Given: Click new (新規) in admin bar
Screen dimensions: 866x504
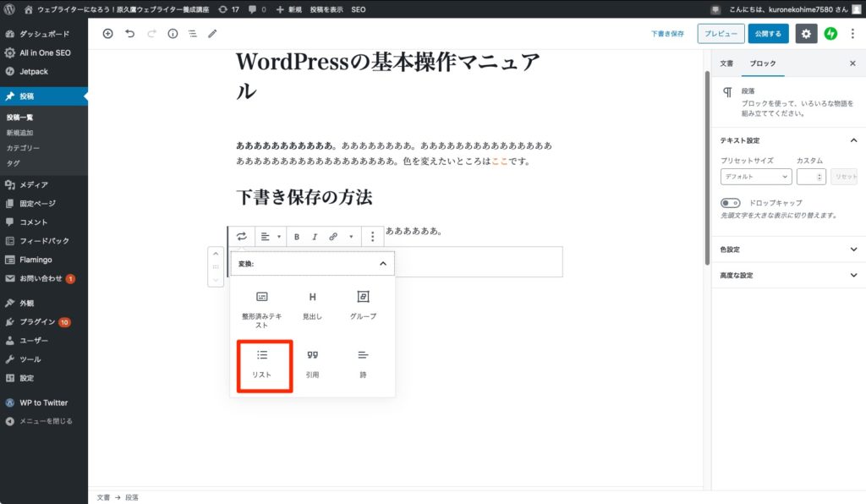Looking at the screenshot, I should click(289, 9).
